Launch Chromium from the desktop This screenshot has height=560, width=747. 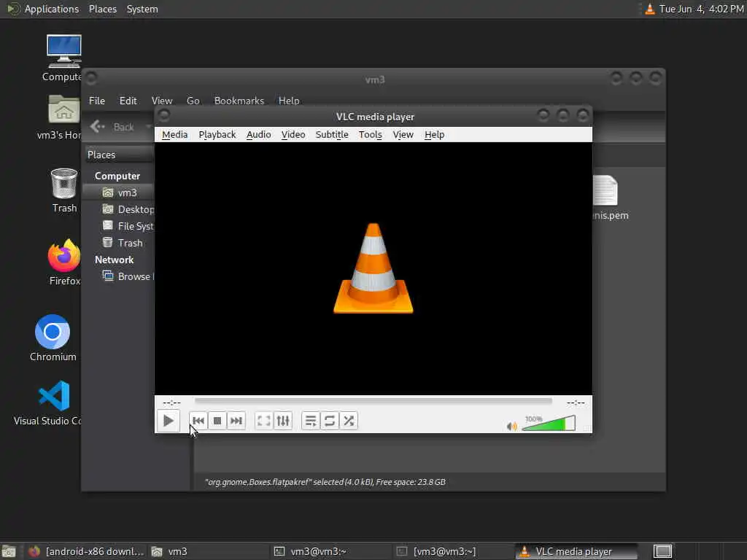[x=53, y=338]
